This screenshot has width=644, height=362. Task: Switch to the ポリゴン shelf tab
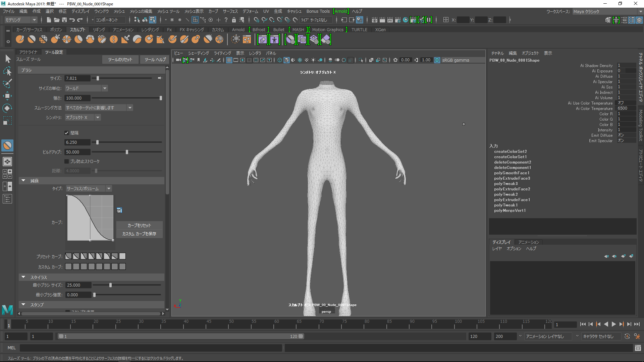[x=56, y=29]
